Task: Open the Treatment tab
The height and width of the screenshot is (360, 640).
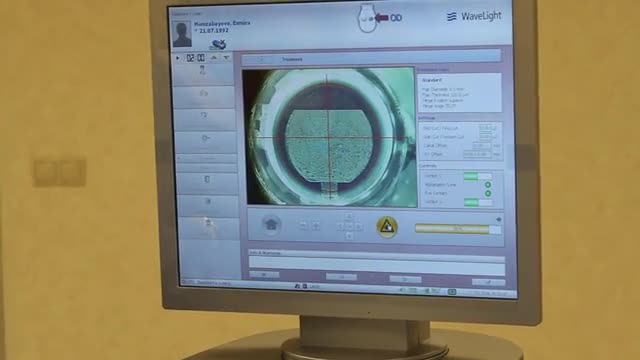Action: [292, 60]
